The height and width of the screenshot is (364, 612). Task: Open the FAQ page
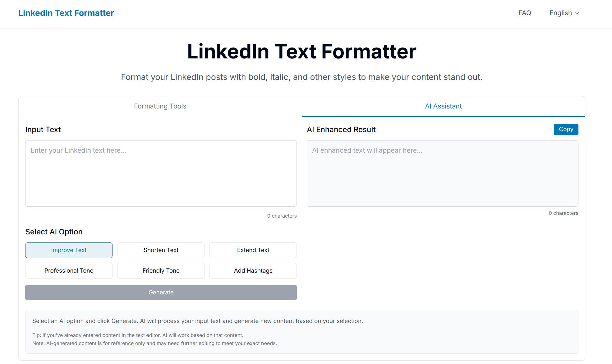click(524, 13)
